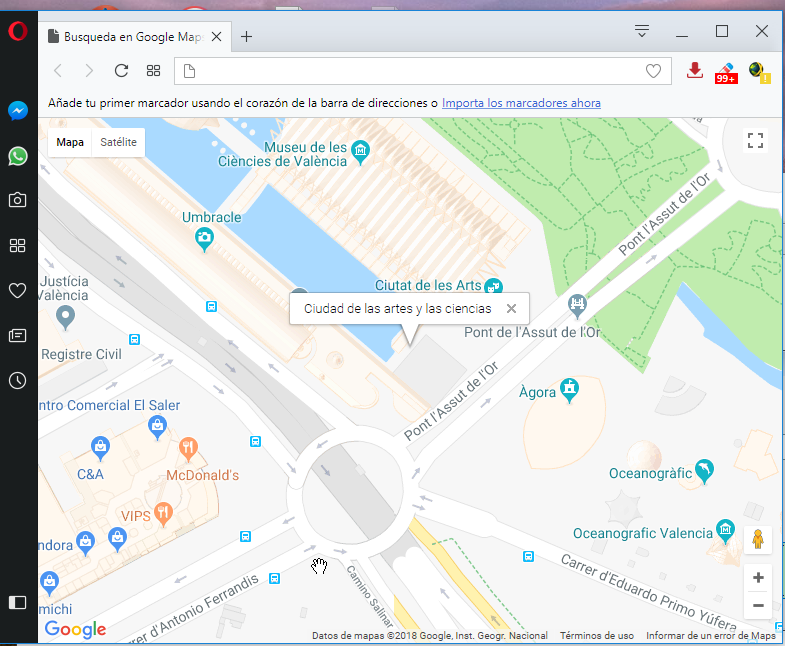Viewport: 785px width, 646px height.
Task: Go back to the previous page
Action: click(59, 71)
